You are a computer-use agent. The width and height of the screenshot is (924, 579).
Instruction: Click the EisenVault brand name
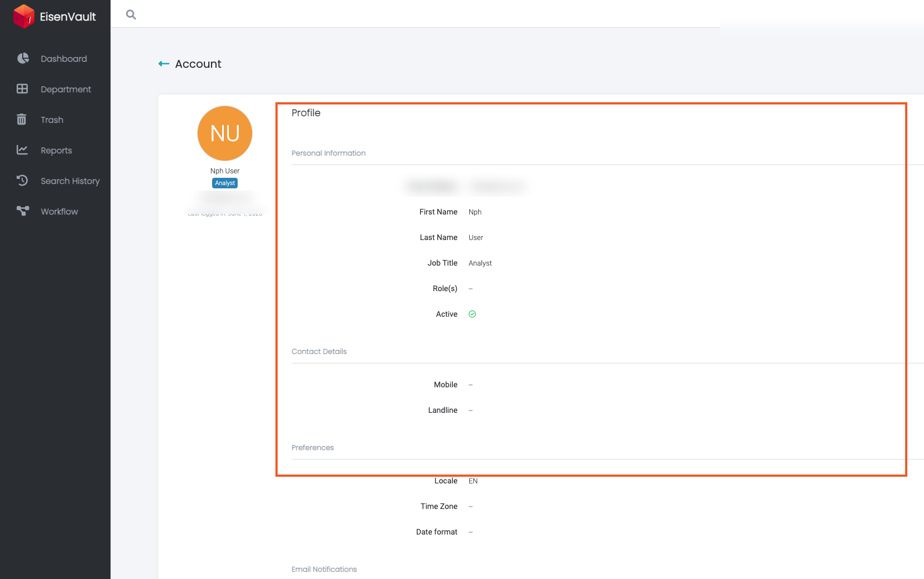pos(68,17)
